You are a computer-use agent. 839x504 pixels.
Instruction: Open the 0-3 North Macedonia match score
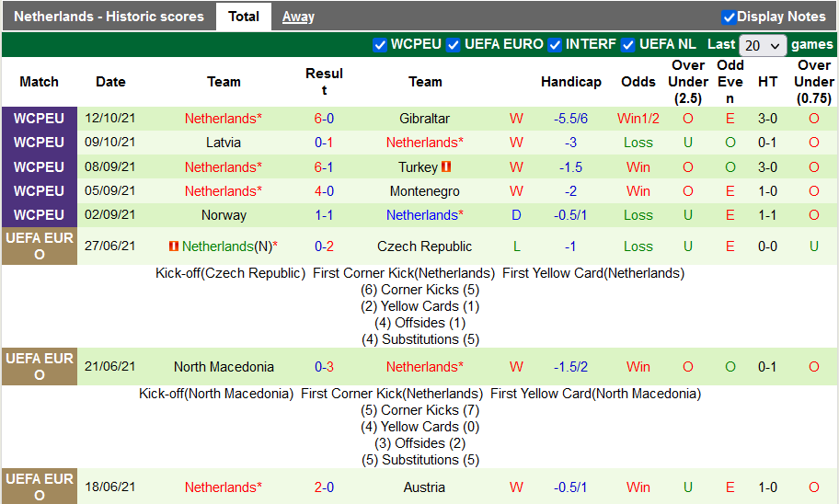(324, 367)
